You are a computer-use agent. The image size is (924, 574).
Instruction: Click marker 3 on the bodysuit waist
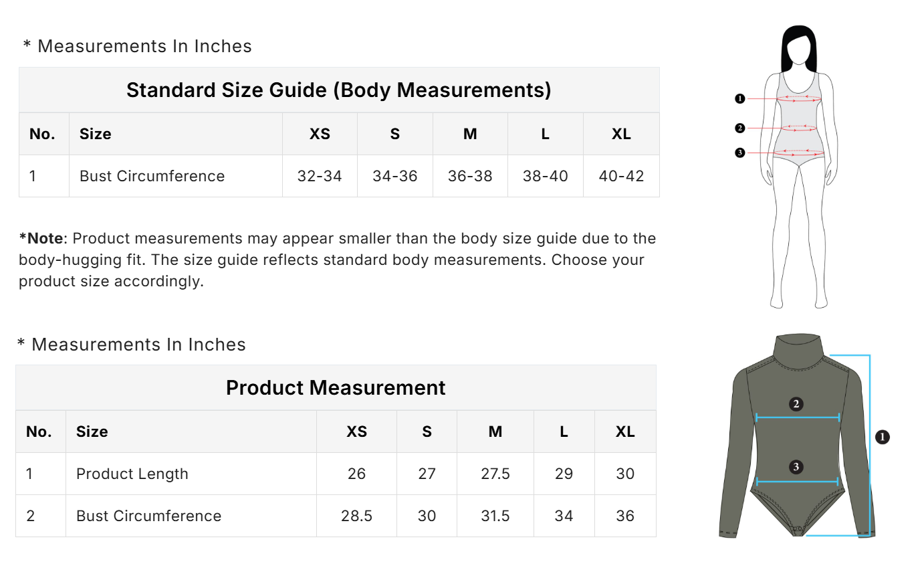coord(796,466)
